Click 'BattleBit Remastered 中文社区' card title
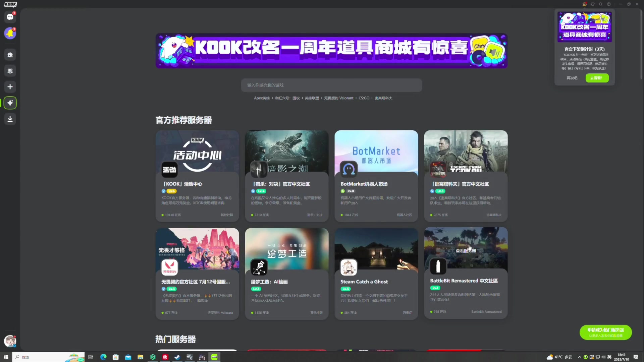This screenshot has height=362, width=644. pyautogui.click(x=464, y=281)
